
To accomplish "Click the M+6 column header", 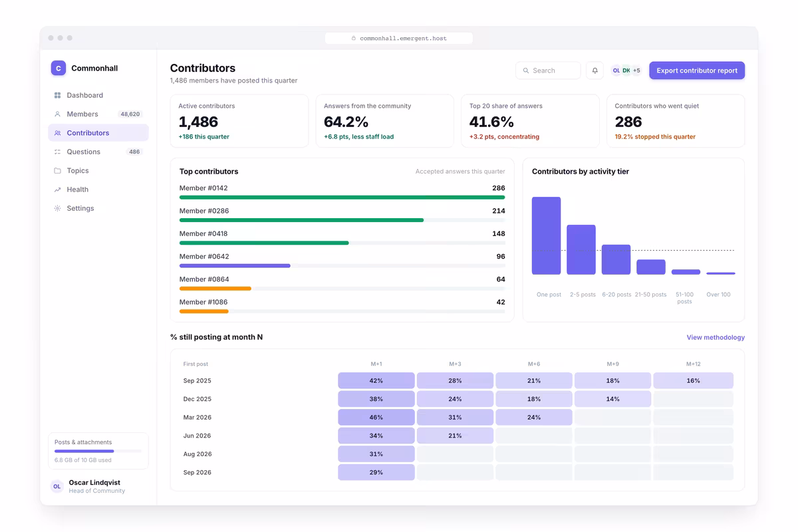I will (x=534, y=364).
